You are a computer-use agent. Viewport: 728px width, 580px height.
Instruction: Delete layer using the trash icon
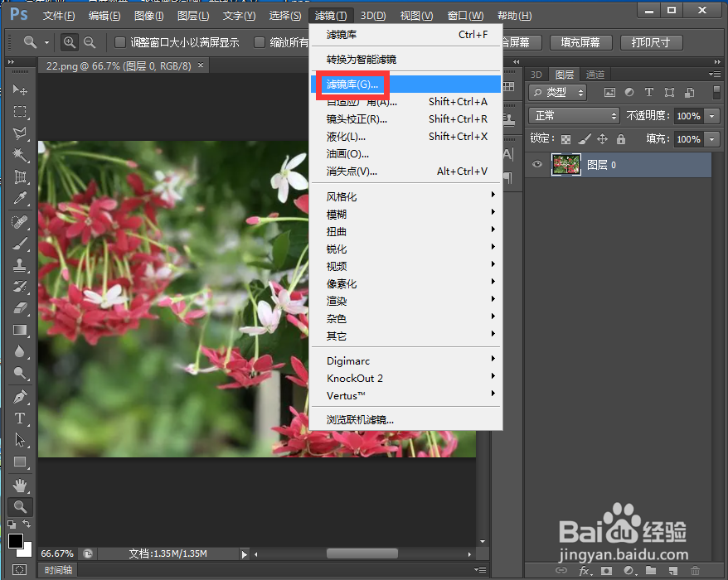(x=696, y=569)
